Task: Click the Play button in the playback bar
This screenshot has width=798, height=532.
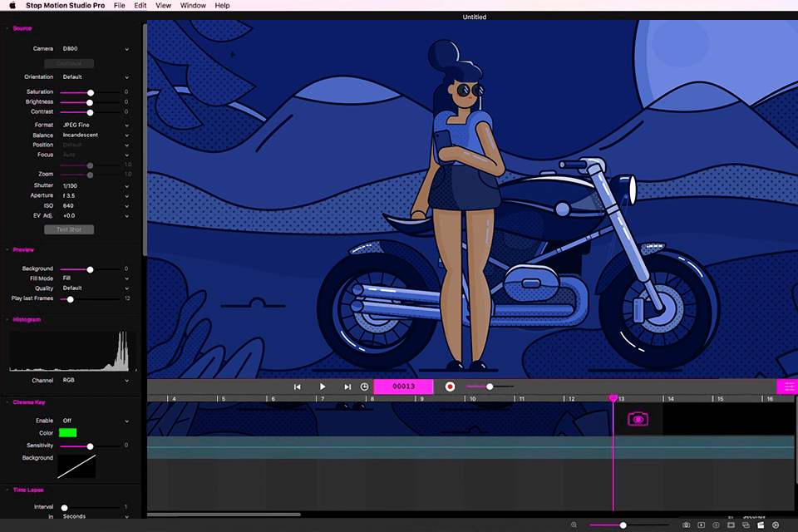Action: pos(323,386)
